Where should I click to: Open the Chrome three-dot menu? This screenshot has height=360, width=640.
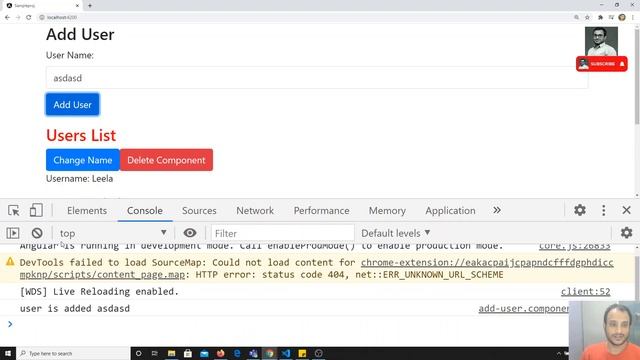(633, 17)
